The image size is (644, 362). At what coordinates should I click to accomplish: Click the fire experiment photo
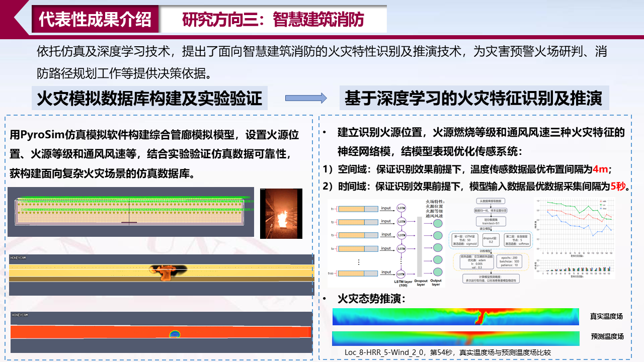point(281,213)
